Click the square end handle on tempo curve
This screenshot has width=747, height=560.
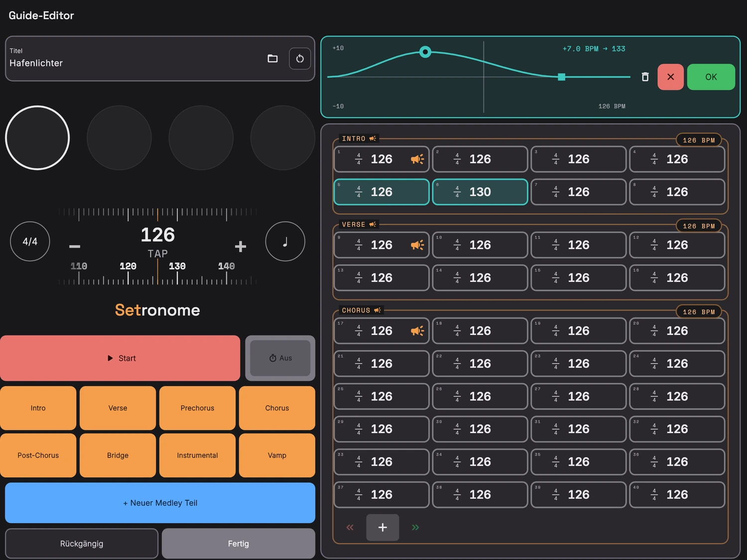(x=561, y=77)
